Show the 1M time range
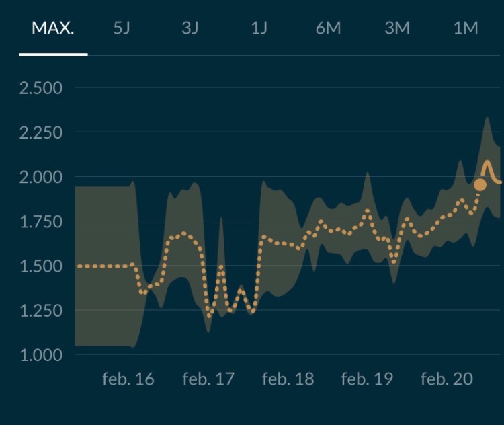 466,29
